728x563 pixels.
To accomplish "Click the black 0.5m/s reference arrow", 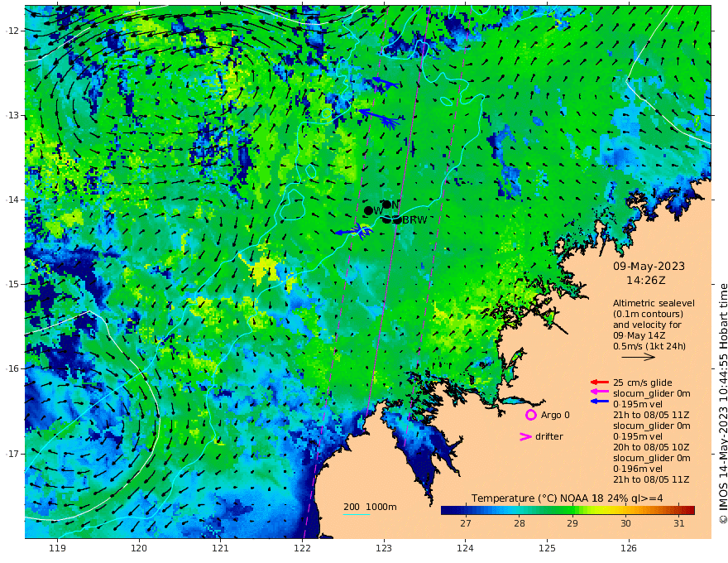I will click(639, 357).
